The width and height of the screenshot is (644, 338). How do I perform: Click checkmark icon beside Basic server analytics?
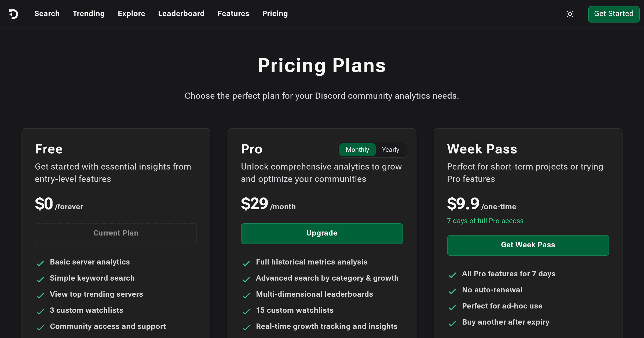click(40, 263)
